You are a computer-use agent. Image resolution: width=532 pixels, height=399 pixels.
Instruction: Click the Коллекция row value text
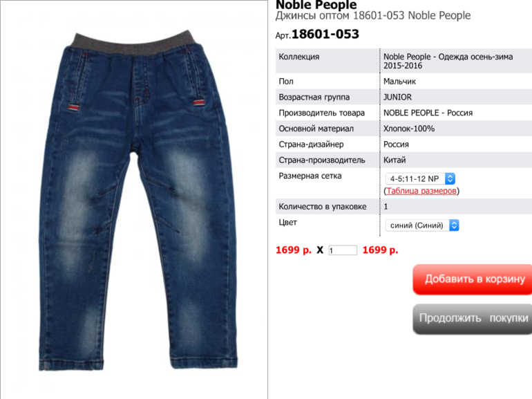pyautogui.click(x=448, y=61)
